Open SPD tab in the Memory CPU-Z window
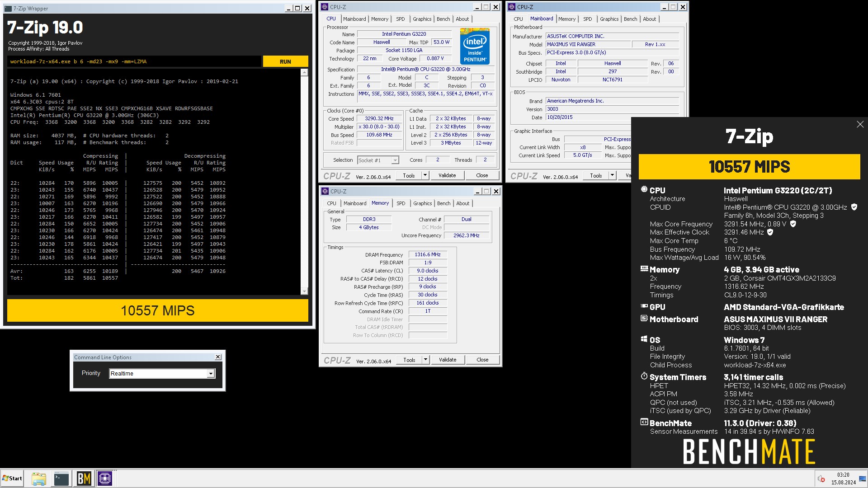The height and width of the screenshot is (488, 868). [x=401, y=203]
